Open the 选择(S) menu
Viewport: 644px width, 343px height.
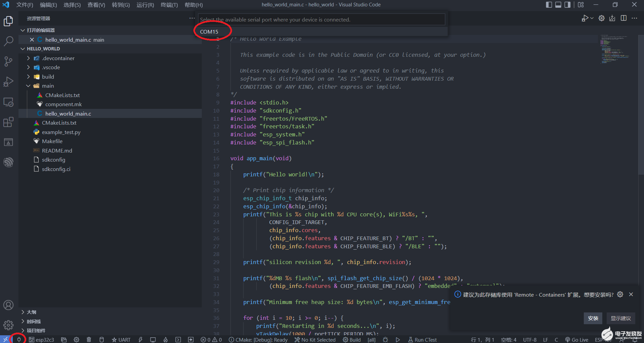point(72,5)
